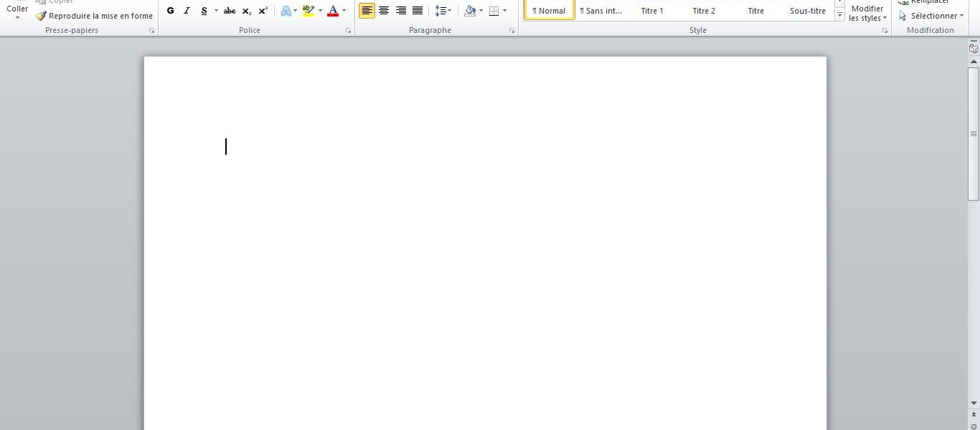Apply yellow text highlight color
Screen dimensions: 980x430
[x=308, y=11]
